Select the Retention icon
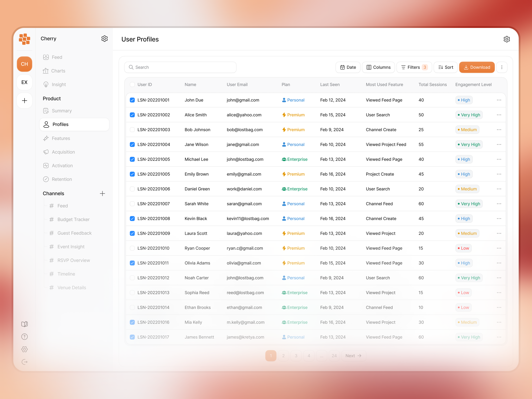 (x=46, y=179)
